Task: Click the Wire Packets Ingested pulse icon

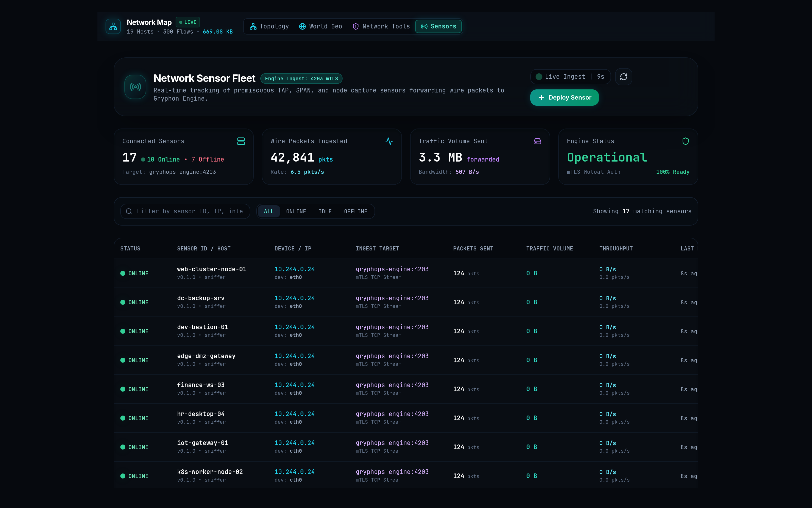Action: (389, 141)
